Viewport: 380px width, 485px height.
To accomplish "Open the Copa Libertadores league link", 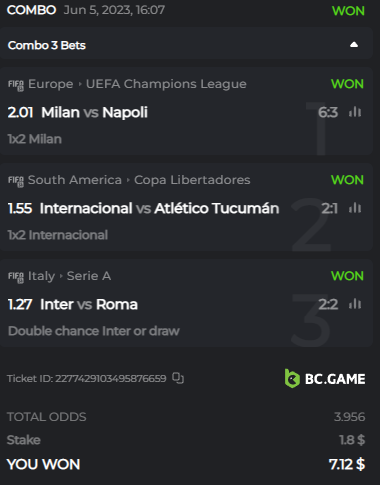I will click(x=192, y=180).
